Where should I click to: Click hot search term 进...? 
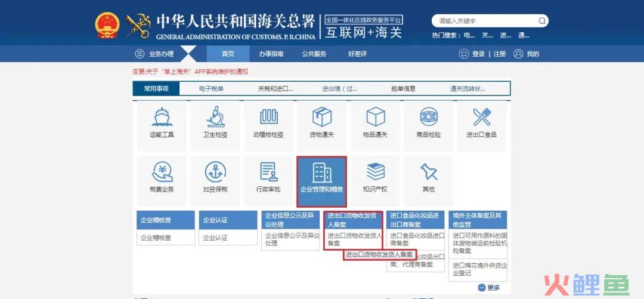(x=506, y=35)
